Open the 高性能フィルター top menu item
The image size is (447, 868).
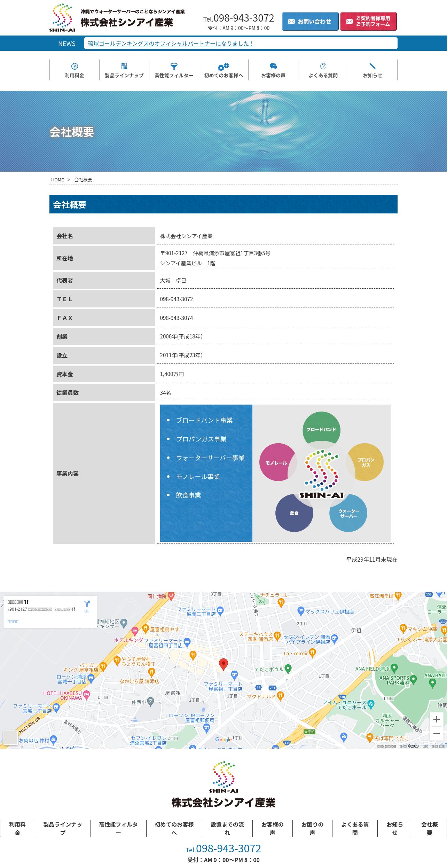pos(174,70)
